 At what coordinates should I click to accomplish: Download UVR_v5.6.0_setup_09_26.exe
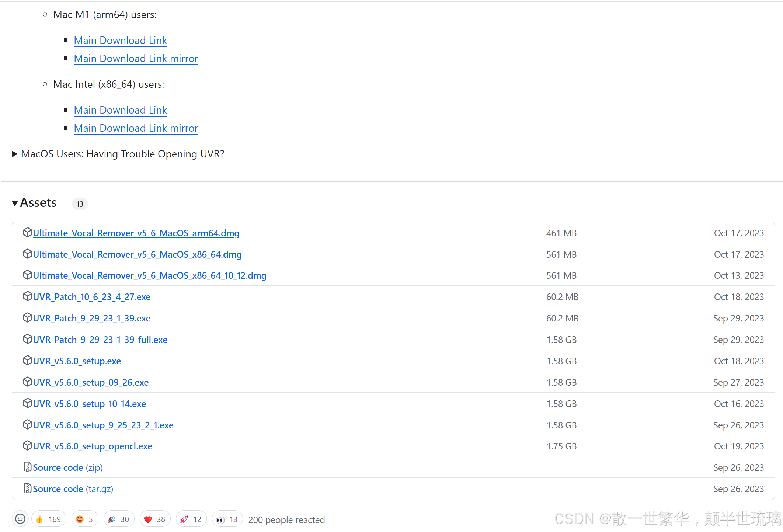click(x=91, y=382)
